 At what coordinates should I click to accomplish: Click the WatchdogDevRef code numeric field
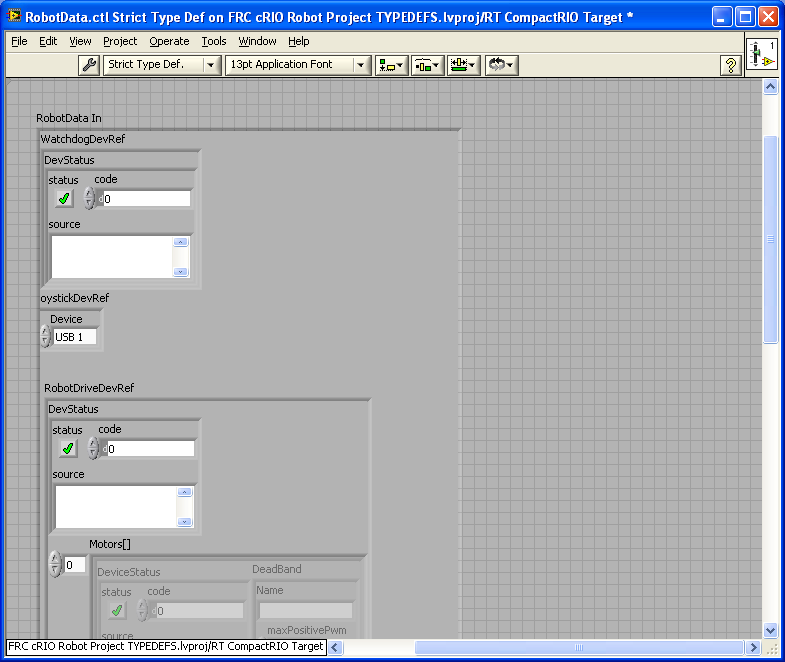pos(147,199)
